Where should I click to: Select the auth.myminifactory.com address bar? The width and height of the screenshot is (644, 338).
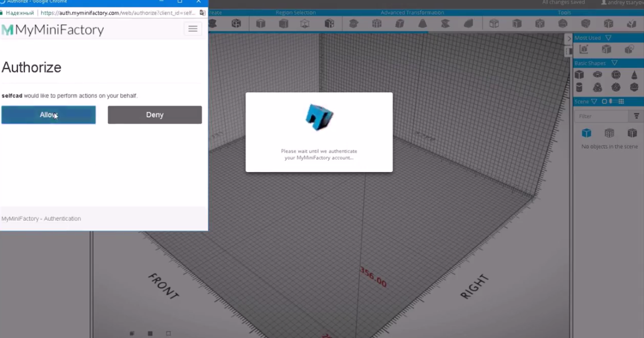point(118,13)
